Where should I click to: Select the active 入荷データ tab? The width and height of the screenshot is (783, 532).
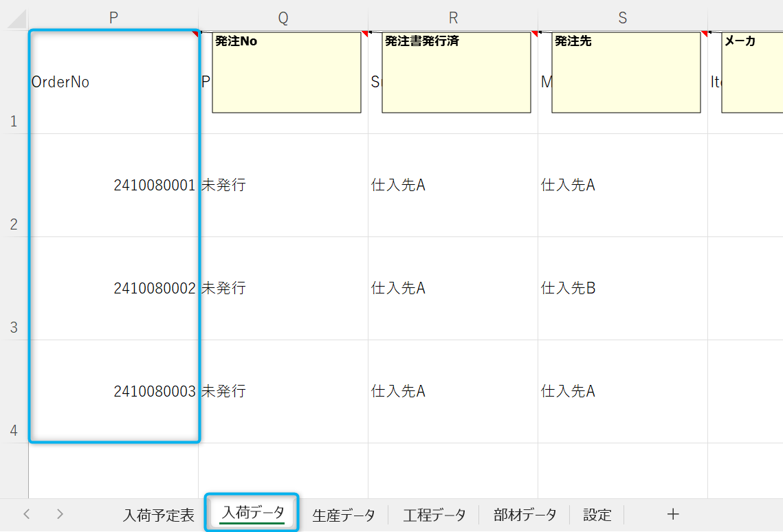pyautogui.click(x=252, y=513)
